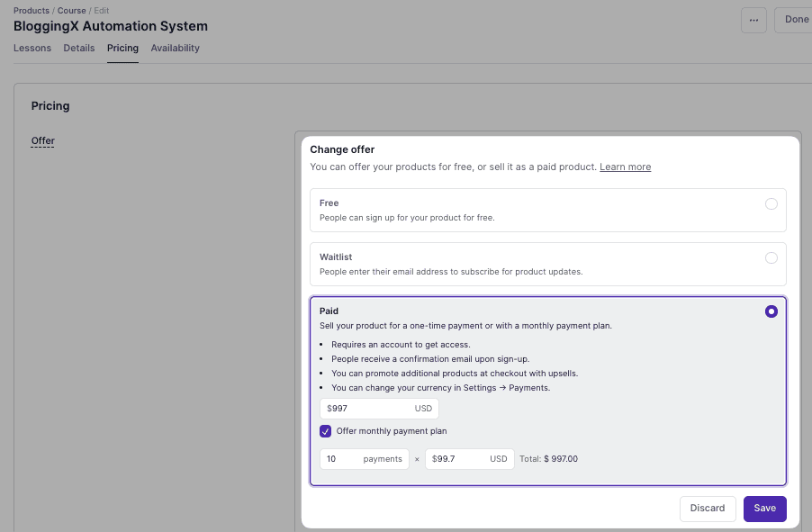
Task: Select the Paid offer radio button
Action: (x=771, y=311)
